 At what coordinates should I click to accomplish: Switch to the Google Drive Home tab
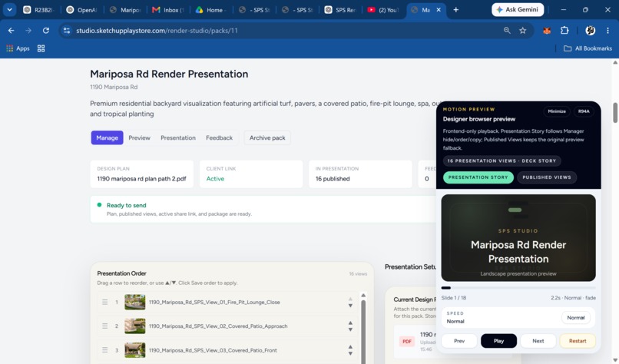pos(210,10)
